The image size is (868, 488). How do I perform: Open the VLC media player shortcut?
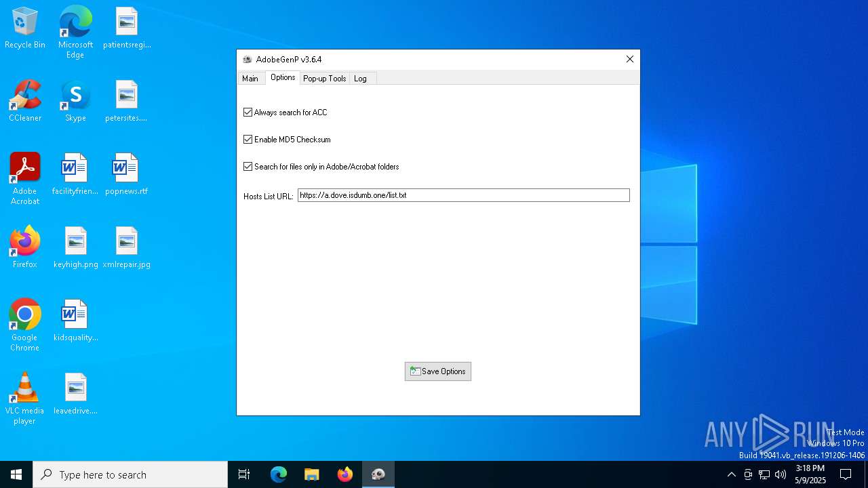pyautogui.click(x=25, y=399)
